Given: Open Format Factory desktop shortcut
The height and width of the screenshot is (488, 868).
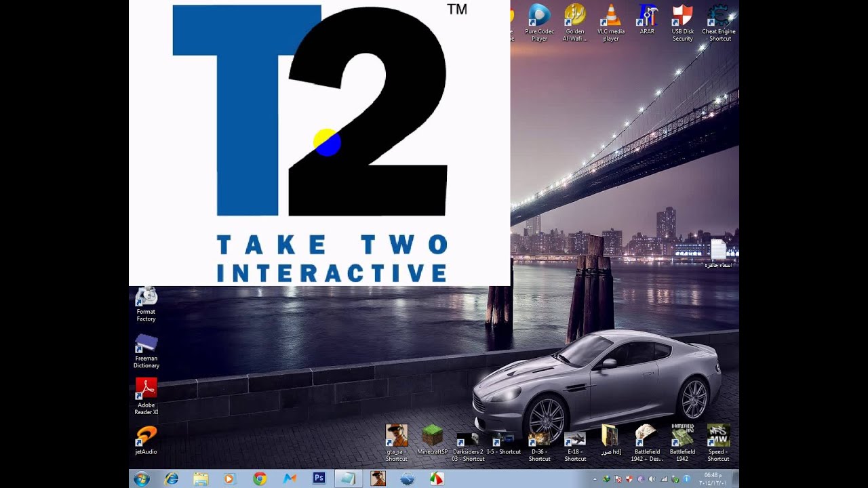Looking at the screenshot, I should [x=146, y=304].
